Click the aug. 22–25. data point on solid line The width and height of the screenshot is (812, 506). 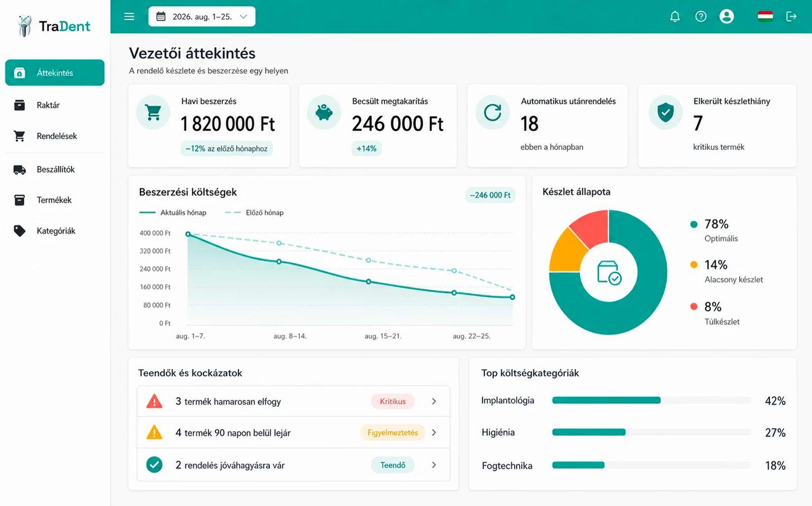(454, 293)
